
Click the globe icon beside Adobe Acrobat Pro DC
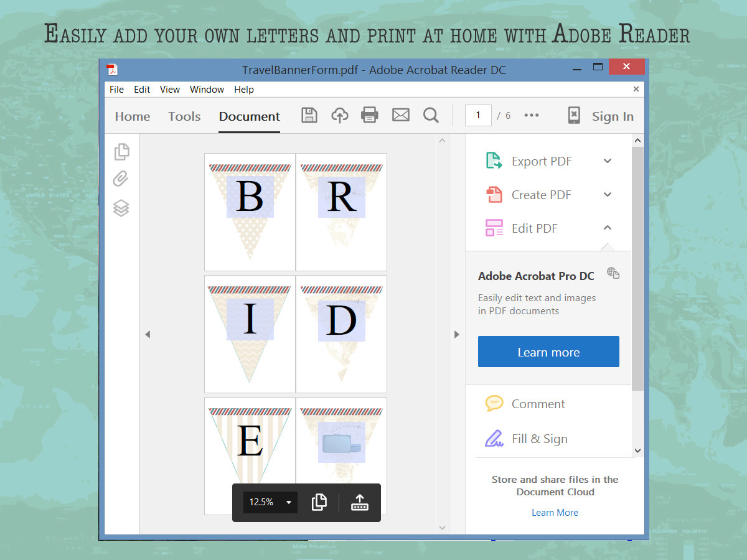(x=613, y=273)
